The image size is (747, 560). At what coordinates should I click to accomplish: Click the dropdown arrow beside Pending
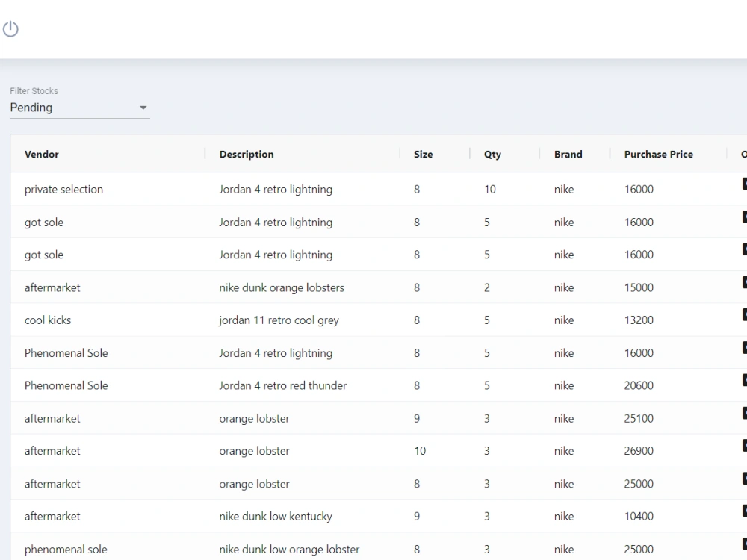point(143,108)
